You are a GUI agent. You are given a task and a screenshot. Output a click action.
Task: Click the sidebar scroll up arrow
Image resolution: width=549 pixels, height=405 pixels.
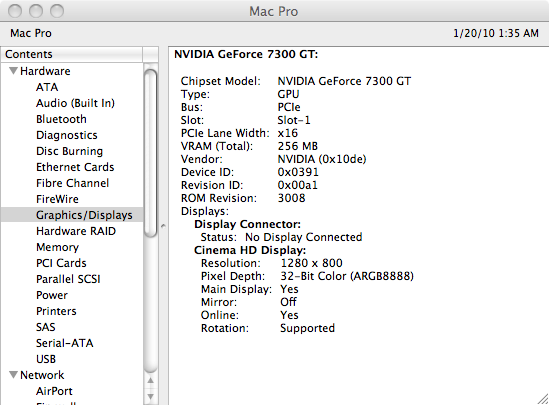pos(151,380)
